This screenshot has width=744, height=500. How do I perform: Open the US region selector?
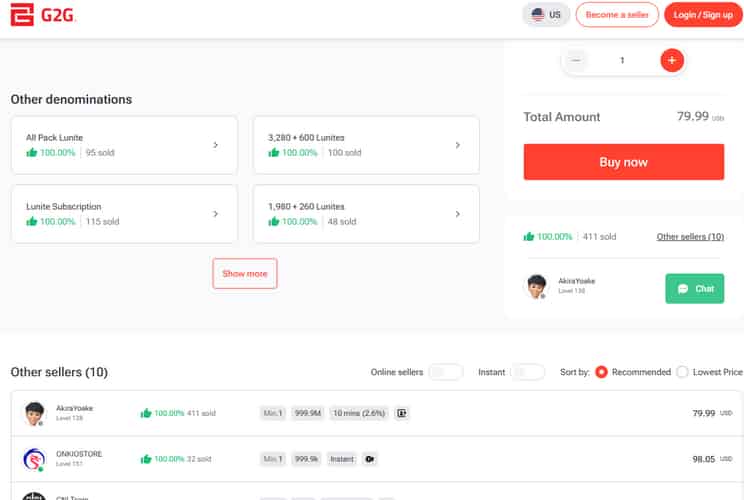click(546, 15)
